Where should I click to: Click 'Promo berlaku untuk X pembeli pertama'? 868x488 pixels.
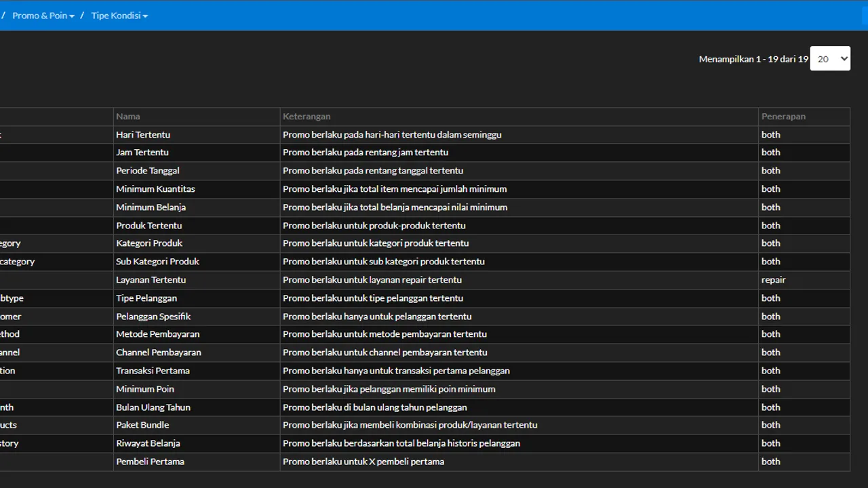[x=363, y=462]
